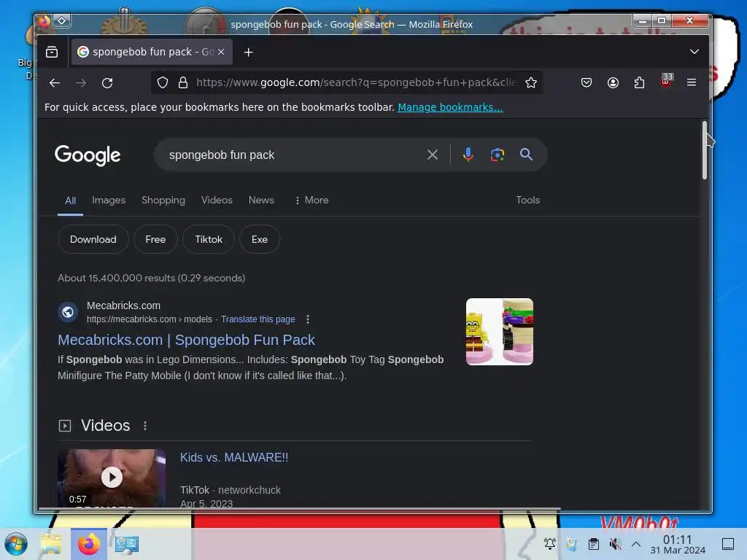This screenshot has height=560, width=747.
Task: Switch to Videos results tab
Action: pos(217,200)
